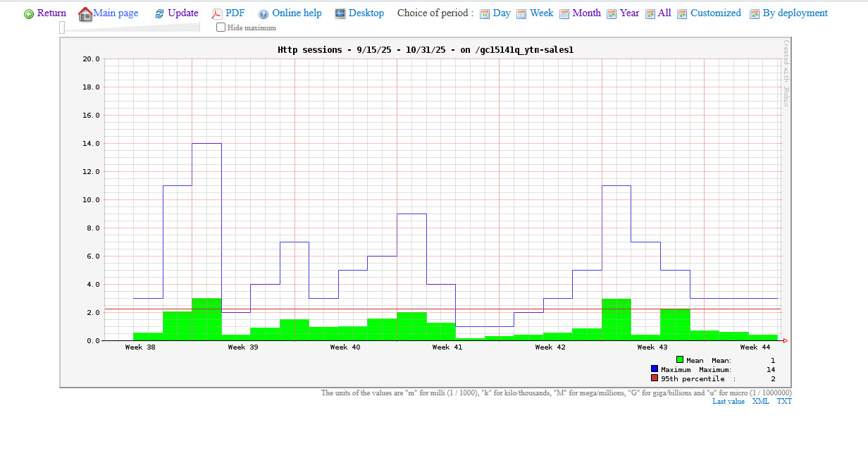
Task: Select the Month period
Action: pyautogui.click(x=586, y=13)
